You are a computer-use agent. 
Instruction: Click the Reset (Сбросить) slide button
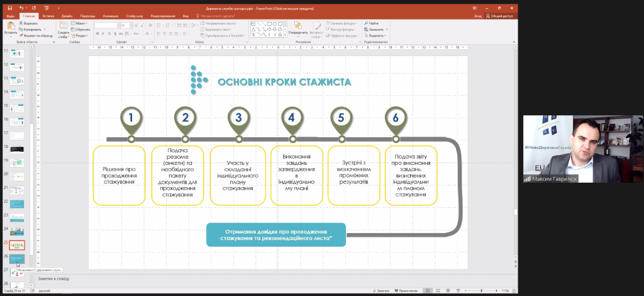(x=82, y=29)
